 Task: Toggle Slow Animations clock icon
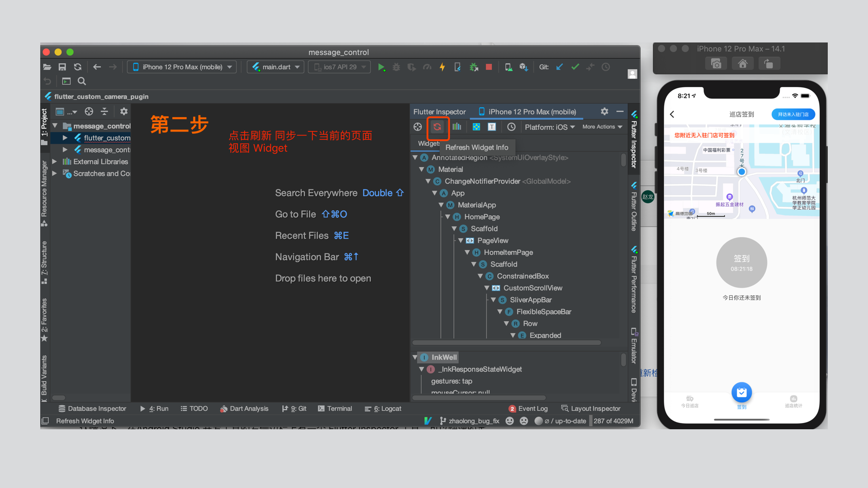pyautogui.click(x=511, y=127)
